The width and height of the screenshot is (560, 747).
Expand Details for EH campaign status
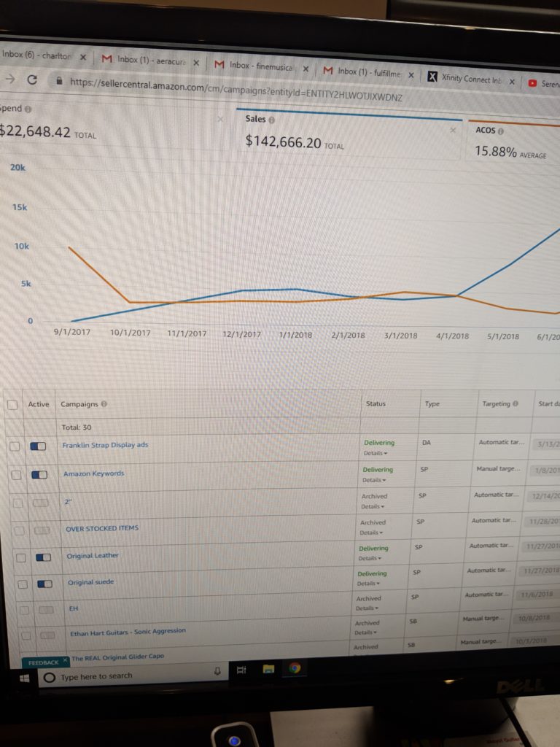[367, 608]
